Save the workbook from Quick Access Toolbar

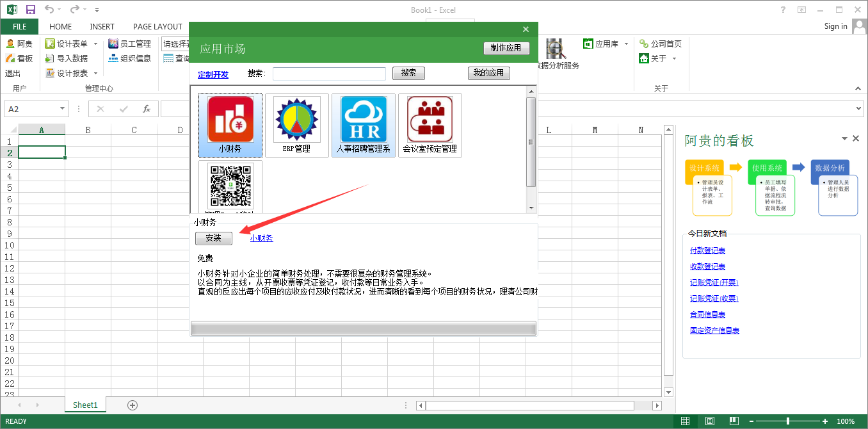pyautogui.click(x=31, y=10)
